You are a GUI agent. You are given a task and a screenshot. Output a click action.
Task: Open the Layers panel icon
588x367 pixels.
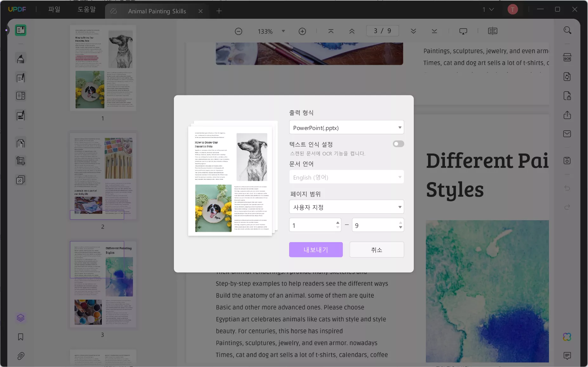pyautogui.click(x=21, y=318)
